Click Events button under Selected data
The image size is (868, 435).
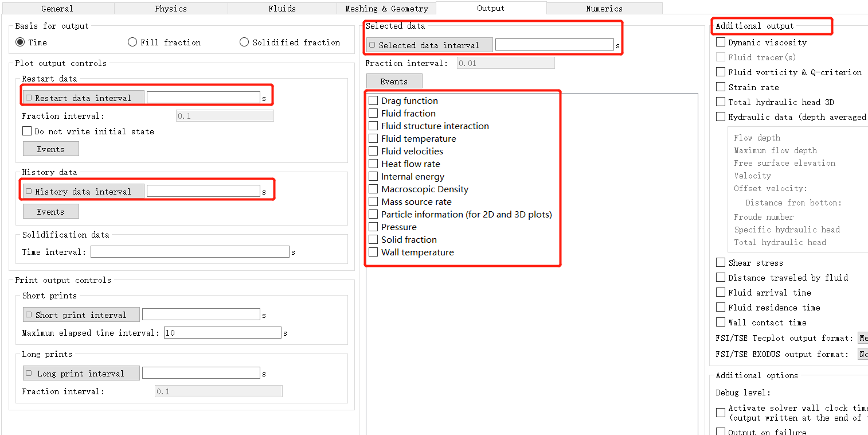point(394,81)
